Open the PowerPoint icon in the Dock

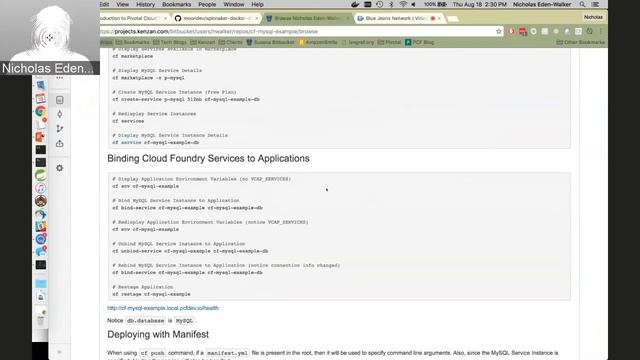click(x=40, y=137)
